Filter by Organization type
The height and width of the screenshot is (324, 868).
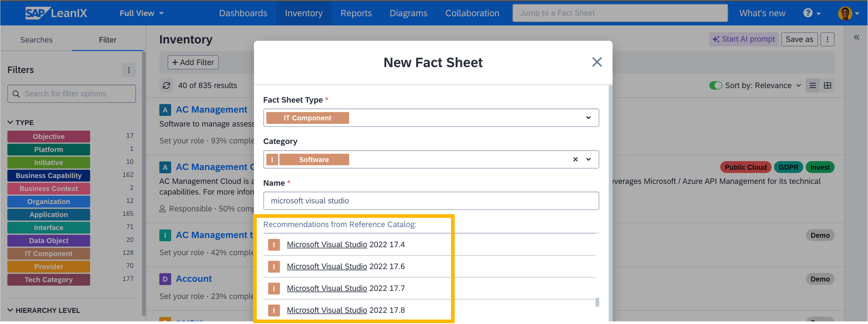coord(49,202)
